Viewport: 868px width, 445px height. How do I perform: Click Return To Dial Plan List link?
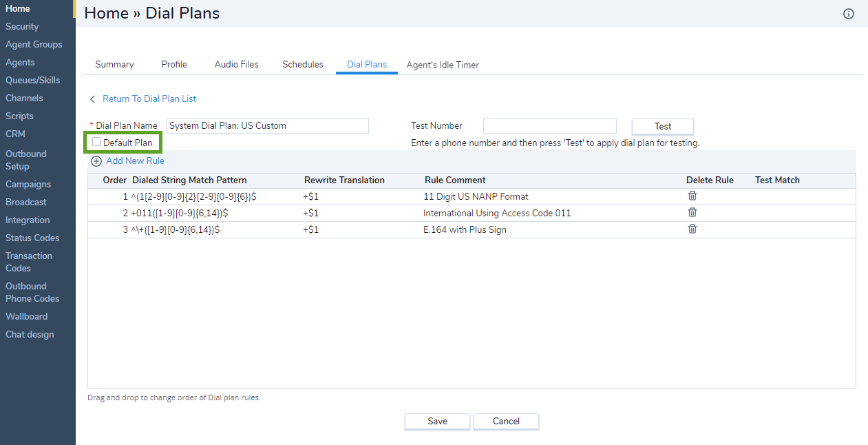click(149, 99)
